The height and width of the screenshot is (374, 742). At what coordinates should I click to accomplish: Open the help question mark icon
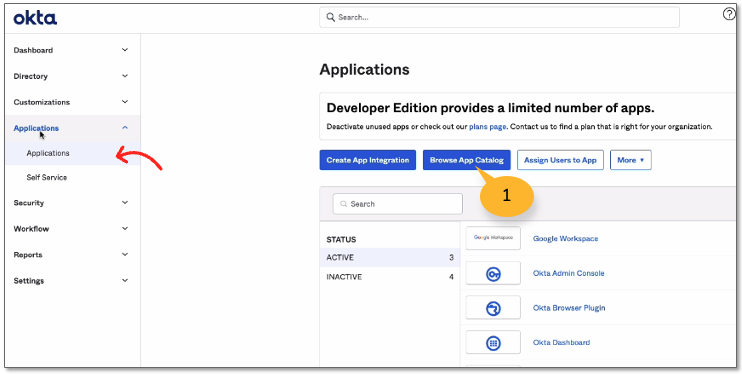(729, 15)
